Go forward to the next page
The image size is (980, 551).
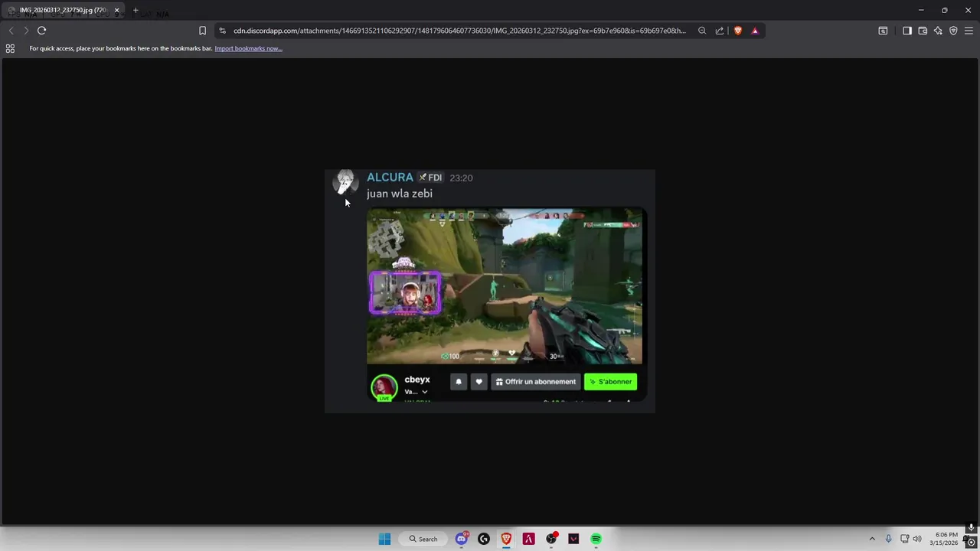tap(26, 31)
